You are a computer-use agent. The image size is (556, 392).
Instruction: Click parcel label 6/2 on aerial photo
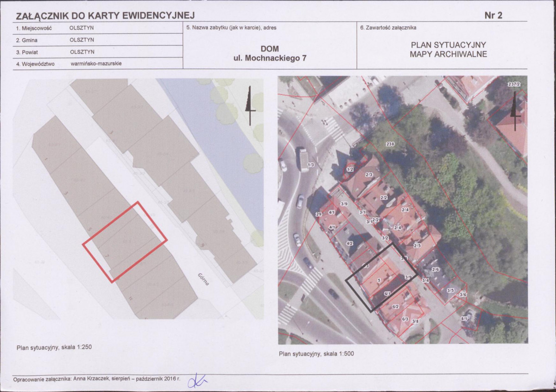(x=396, y=307)
